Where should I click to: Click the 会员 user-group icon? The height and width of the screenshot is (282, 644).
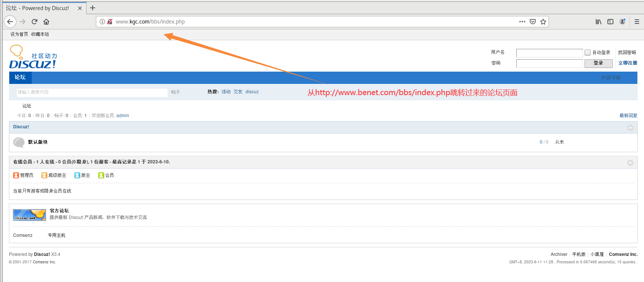click(101, 175)
